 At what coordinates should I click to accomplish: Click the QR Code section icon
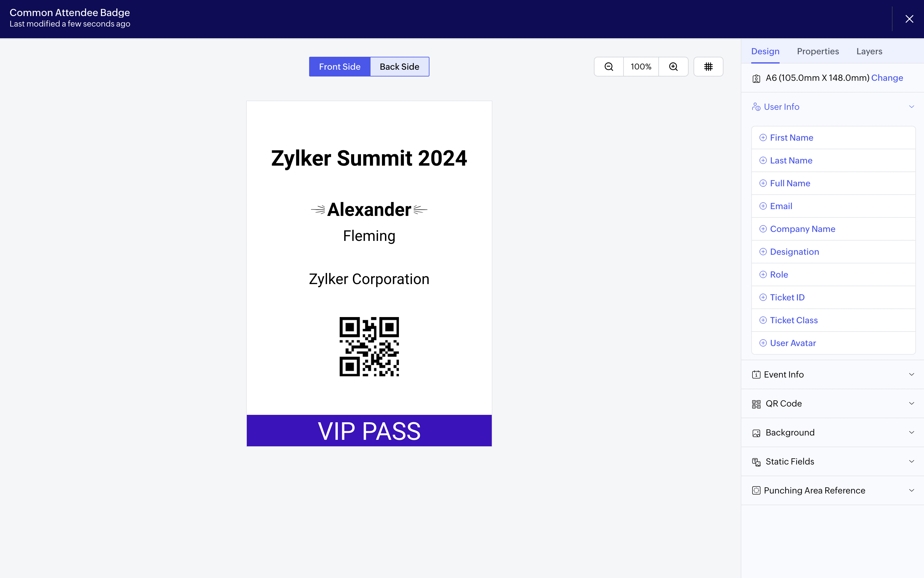[756, 404]
